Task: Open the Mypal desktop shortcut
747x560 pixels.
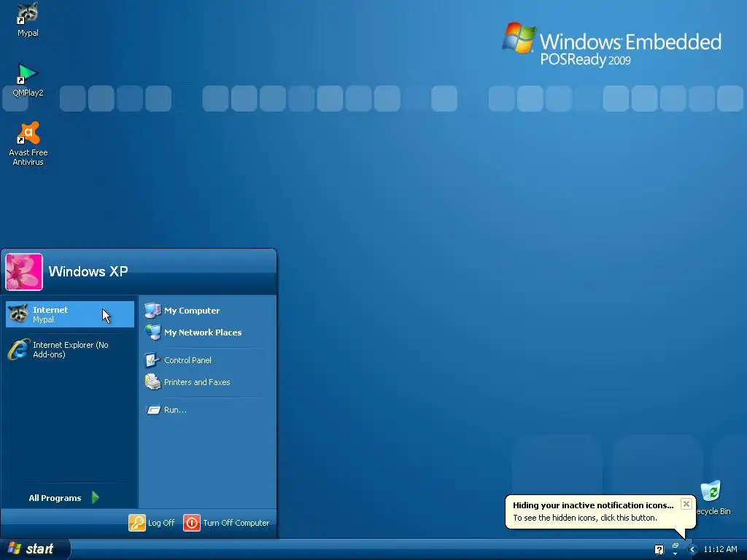Action: pos(28,20)
